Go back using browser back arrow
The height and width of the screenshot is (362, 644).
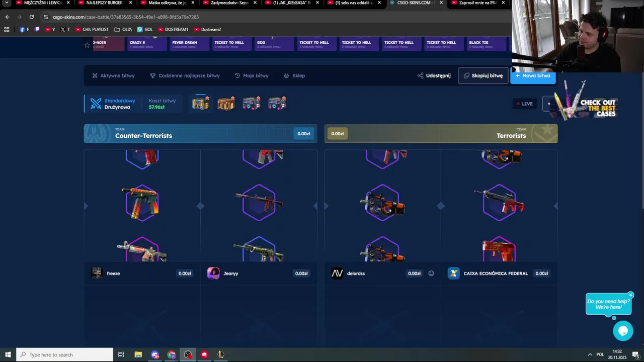coord(7,17)
